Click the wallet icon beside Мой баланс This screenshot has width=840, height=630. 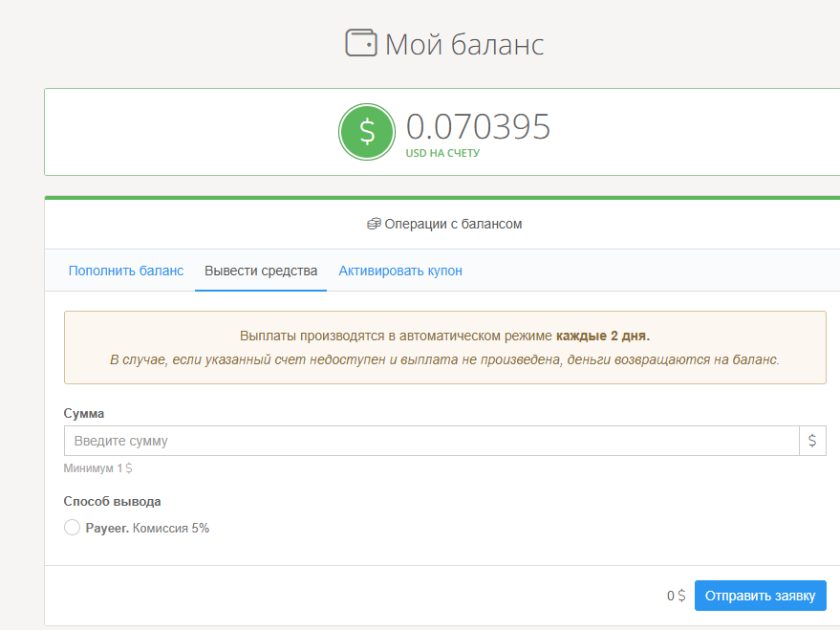(361, 44)
